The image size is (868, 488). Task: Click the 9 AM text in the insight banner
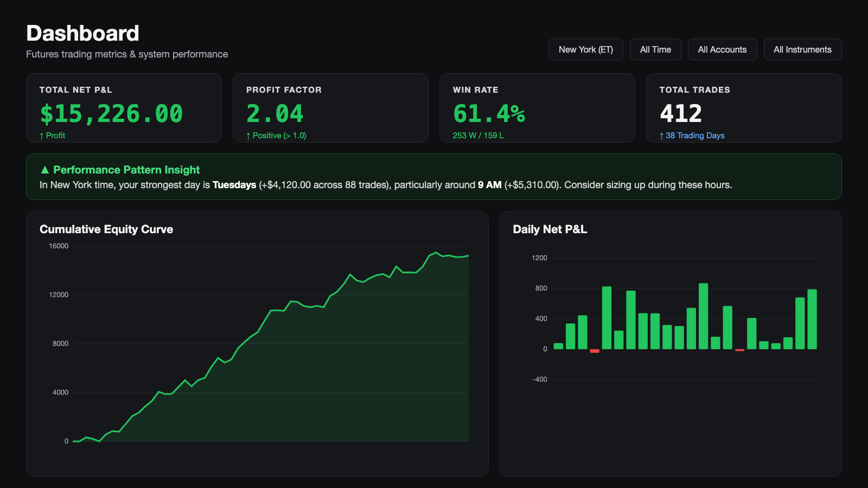pyautogui.click(x=490, y=185)
